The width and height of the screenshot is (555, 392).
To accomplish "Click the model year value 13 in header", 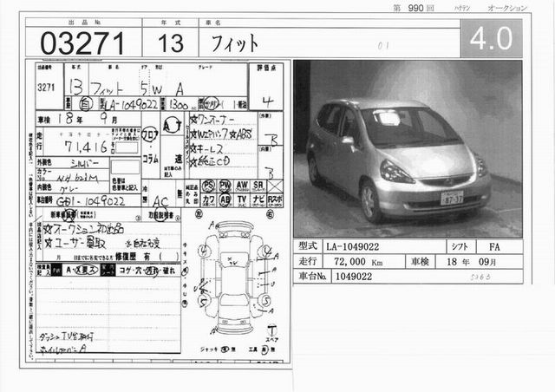I will pos(171,43).
